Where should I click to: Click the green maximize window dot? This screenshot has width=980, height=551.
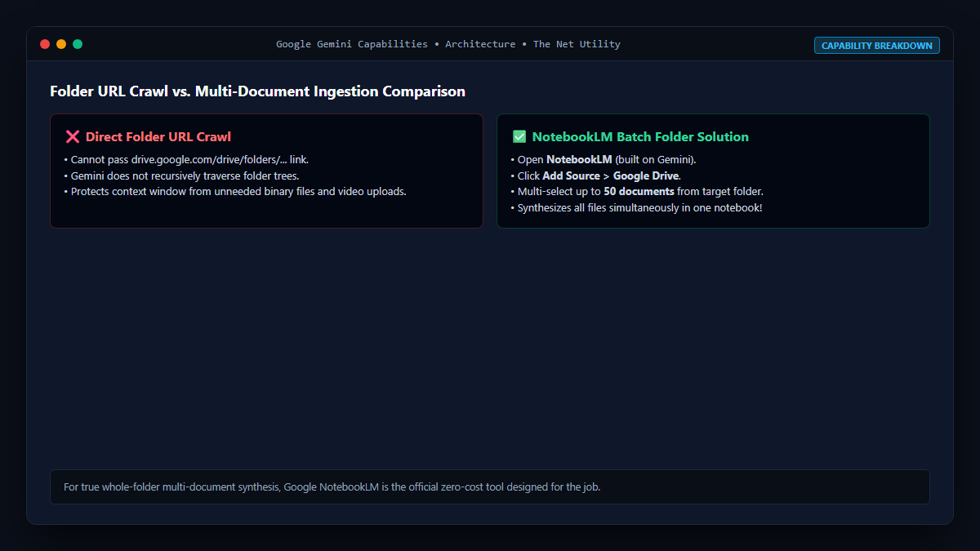78,44
